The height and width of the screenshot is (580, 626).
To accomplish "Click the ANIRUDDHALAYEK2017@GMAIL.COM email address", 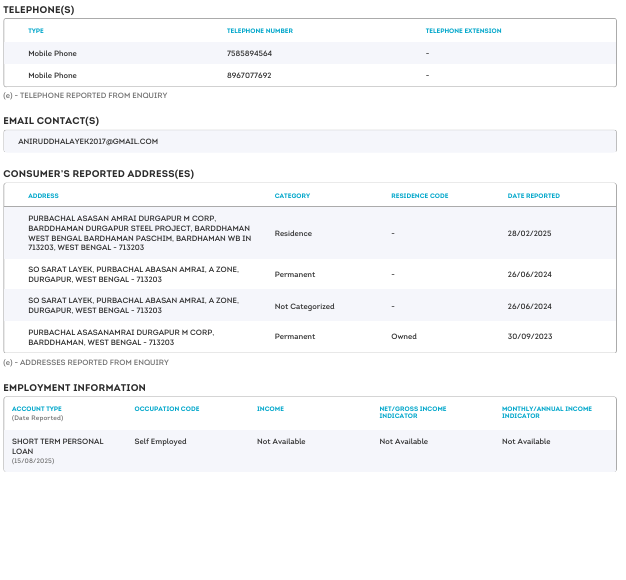I will (88, 141).
